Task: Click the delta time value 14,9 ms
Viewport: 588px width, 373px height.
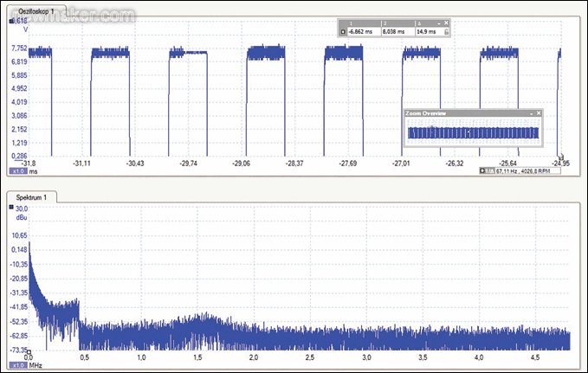Action: (427, 31)
